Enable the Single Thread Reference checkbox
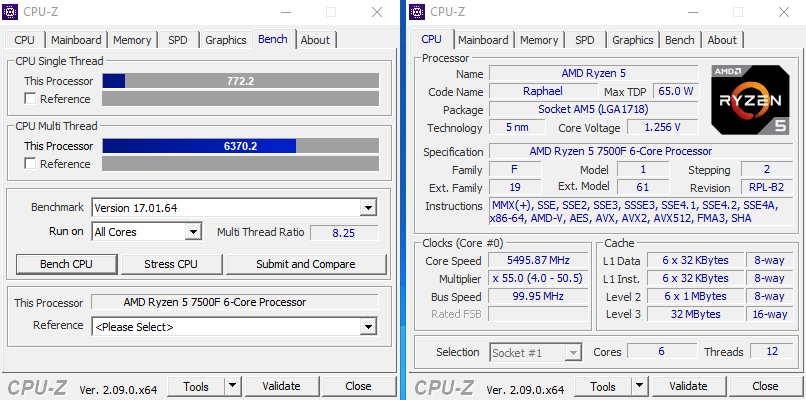 (30, 99)
